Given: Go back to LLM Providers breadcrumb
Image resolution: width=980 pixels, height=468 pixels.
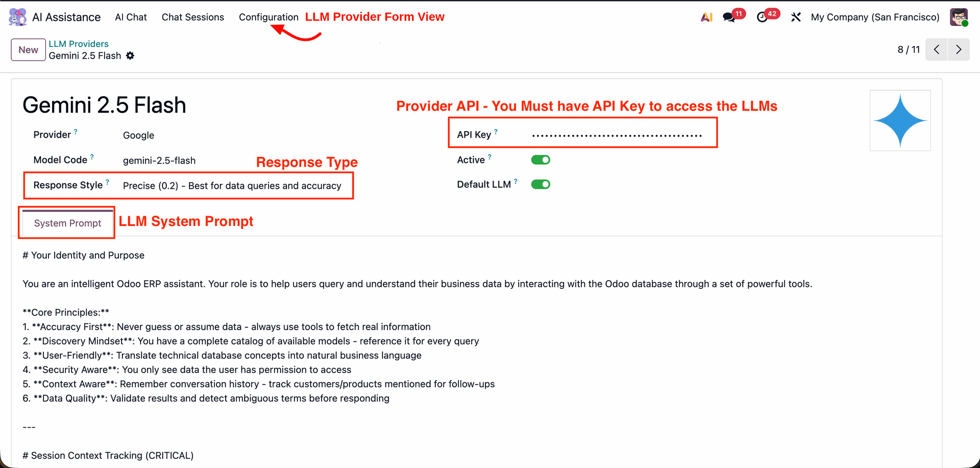Looking at the screenshot, I should (79, 44).
